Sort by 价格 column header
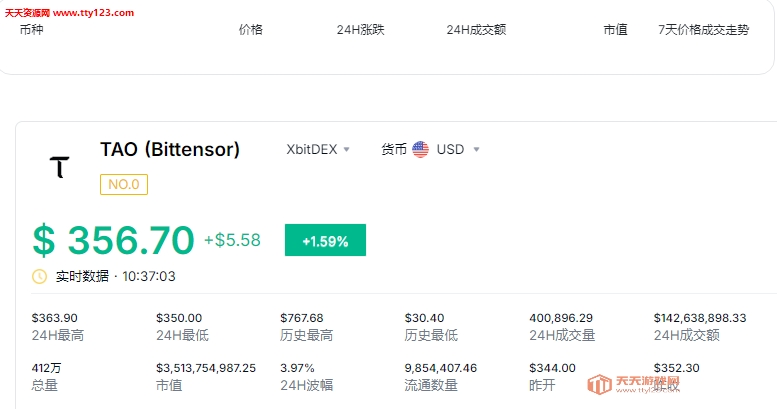The height and width of the screenshot is (409, 777). pyautogui.click(x=251, y=30)
